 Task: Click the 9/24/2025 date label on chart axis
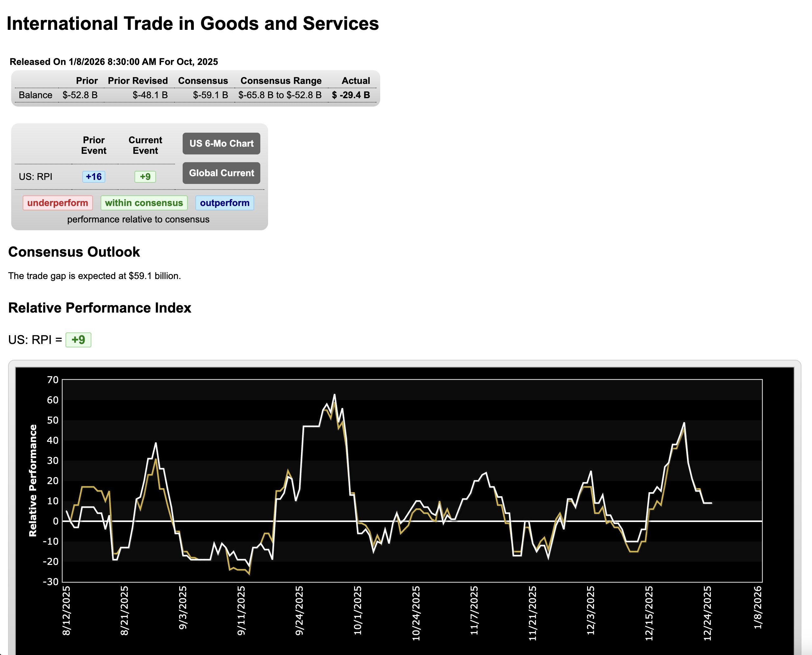click(299, 611)
